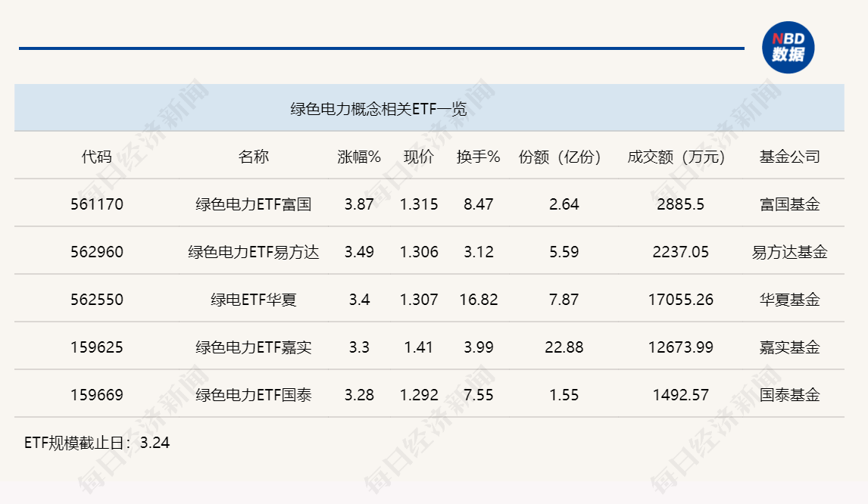Click 易方达基金 company name
Viewport: 868px width, 504px height.
[789, 252]
